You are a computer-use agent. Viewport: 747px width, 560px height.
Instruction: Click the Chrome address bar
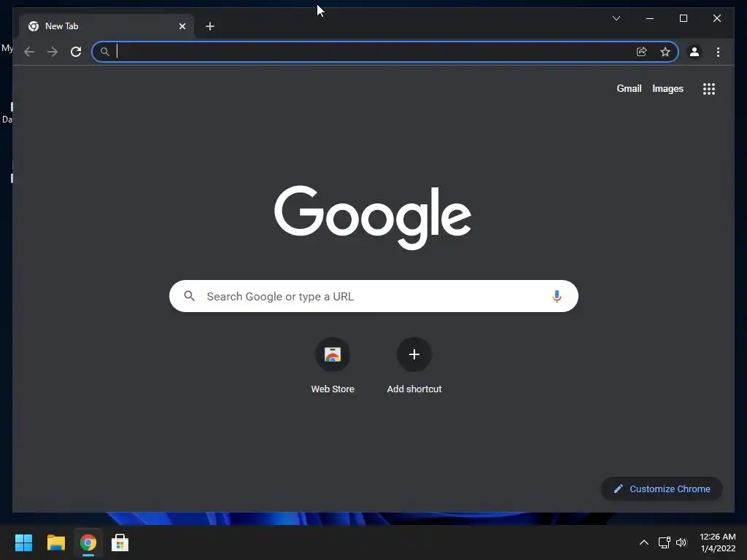385,52
